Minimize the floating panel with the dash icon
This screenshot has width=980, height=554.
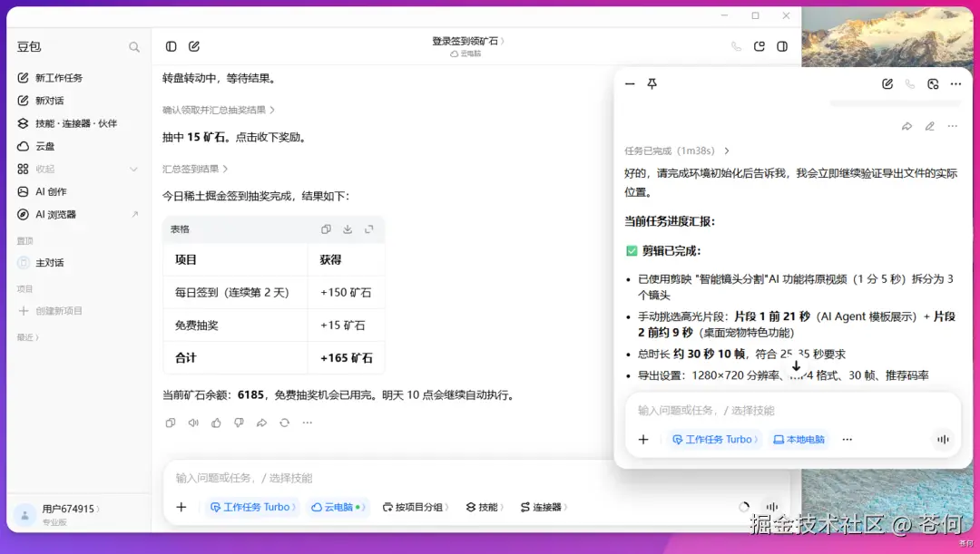[630, 83]
